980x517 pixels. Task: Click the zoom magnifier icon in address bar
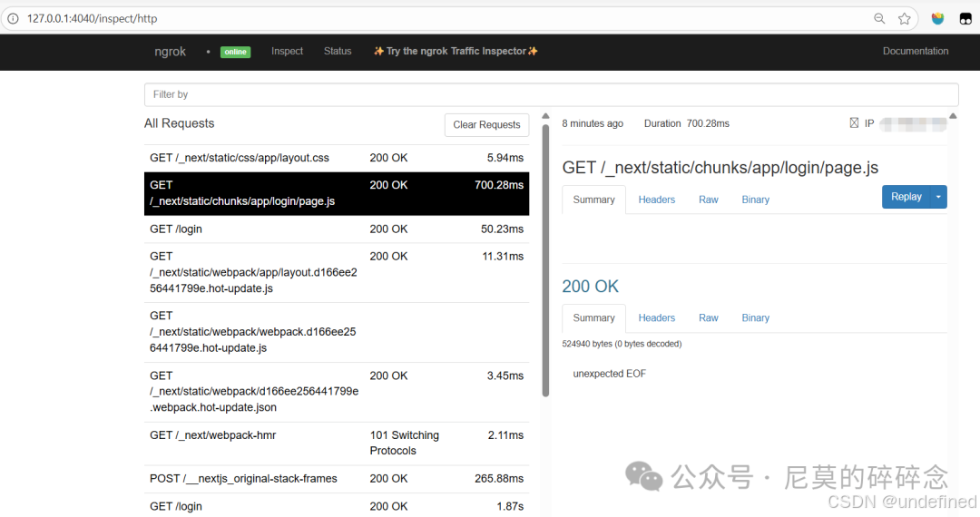(879, 19)
